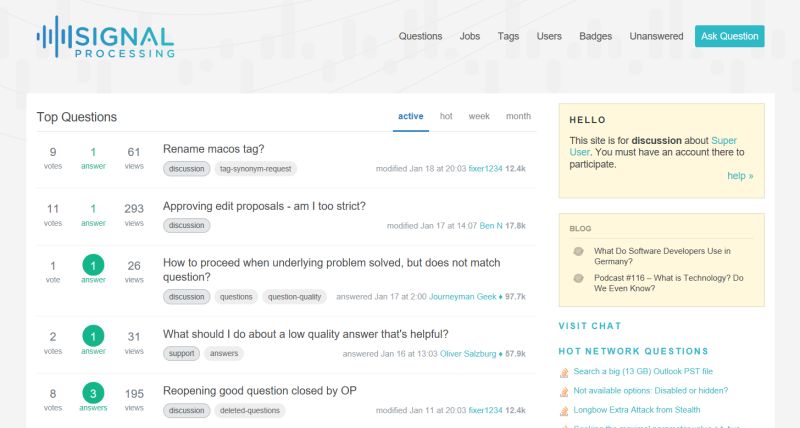Click the 'Top Questions' heading
The width and height of the screenshot is (800, 428).
pyautogui.click(x=77, y=117)
